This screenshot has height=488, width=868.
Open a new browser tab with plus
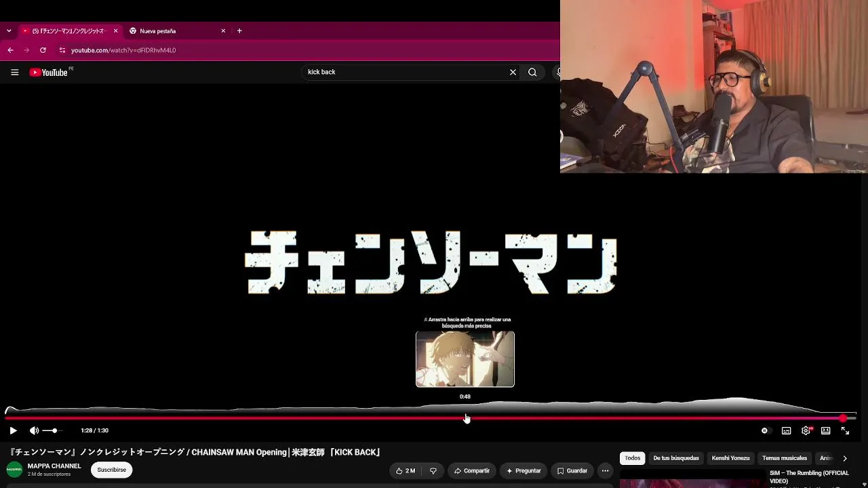pyautogui.click(x=239, y=30)
